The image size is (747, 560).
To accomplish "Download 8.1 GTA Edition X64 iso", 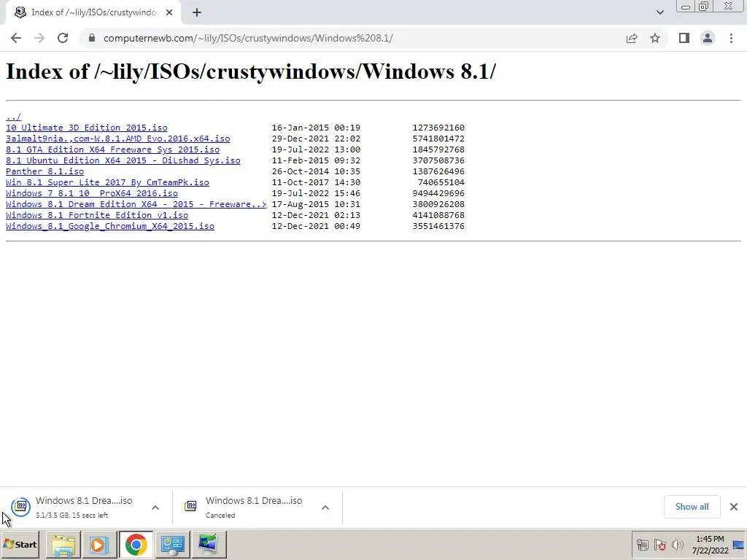I will [112, 149].
